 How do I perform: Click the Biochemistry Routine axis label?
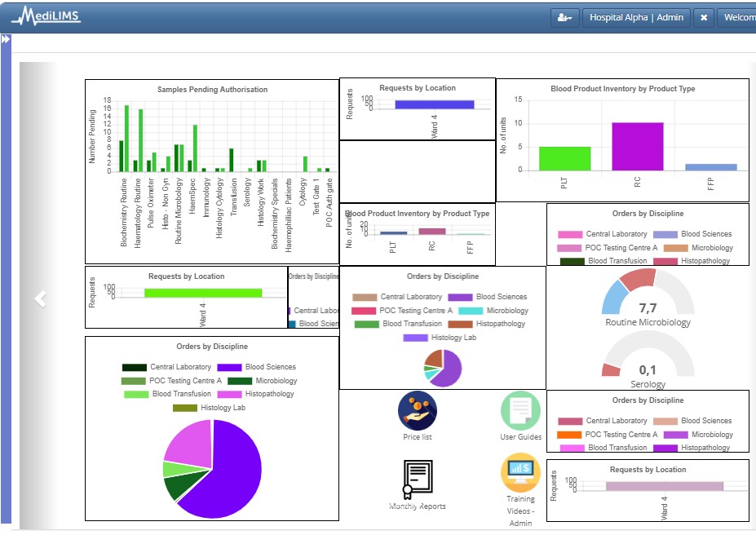coord(124,213)
